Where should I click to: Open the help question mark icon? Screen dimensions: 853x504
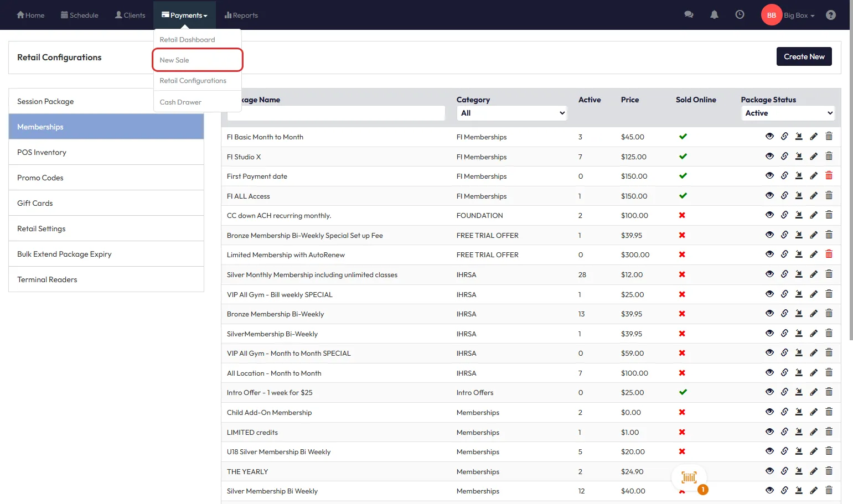tap(830, 15)
